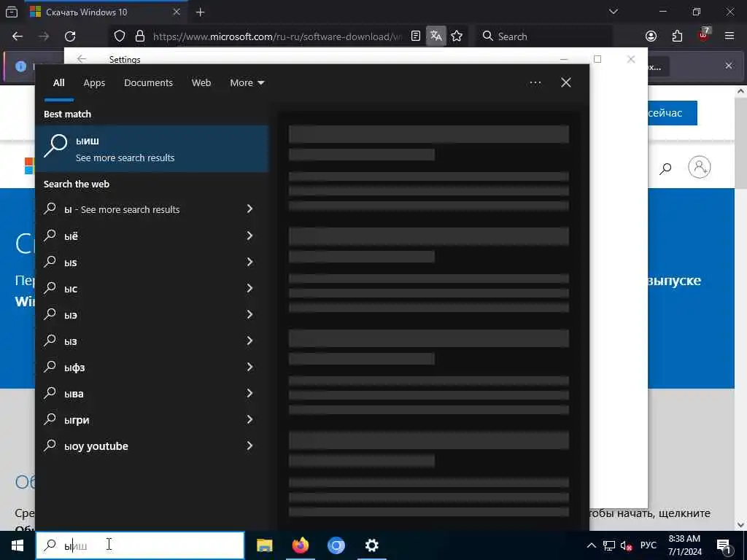Click the Firefox Search field
Viewport: 747px width, 560px height.
[544, 36]
